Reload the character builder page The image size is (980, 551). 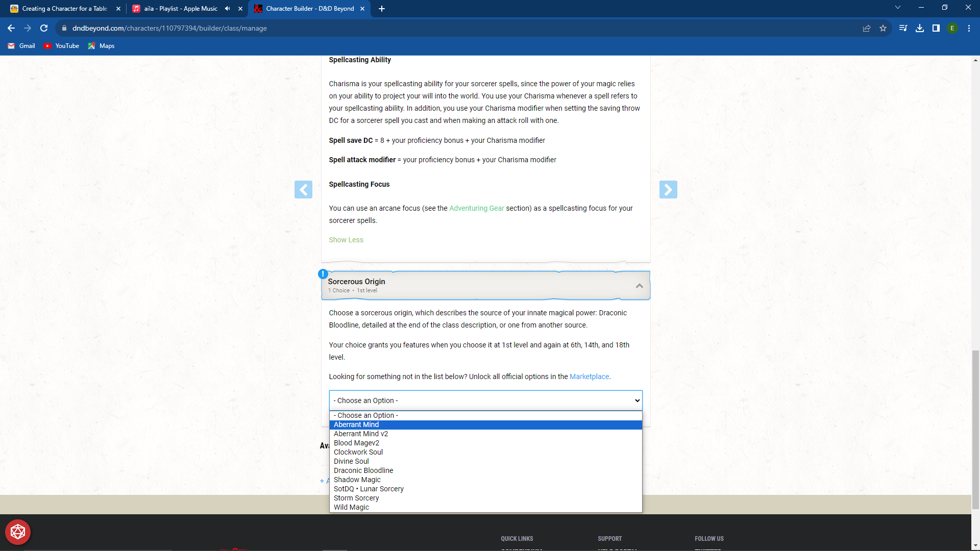(x=43, y=28)
